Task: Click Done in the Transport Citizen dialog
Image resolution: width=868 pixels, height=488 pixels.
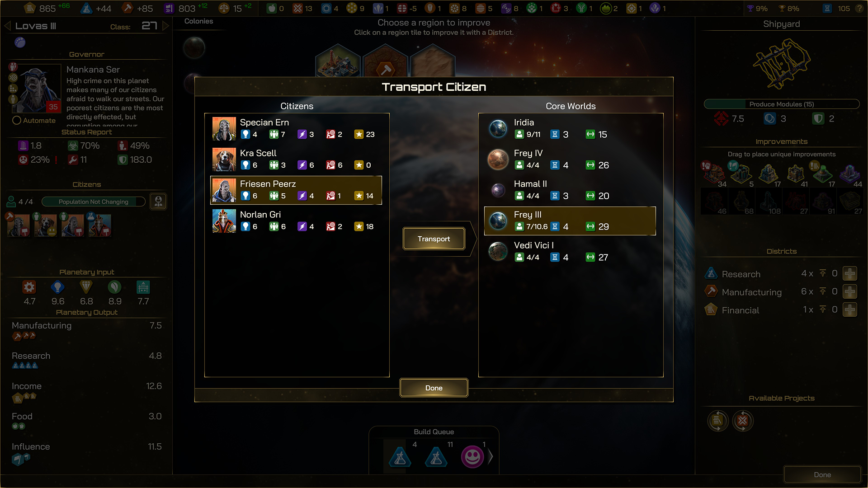Action: tap(434, 388)
